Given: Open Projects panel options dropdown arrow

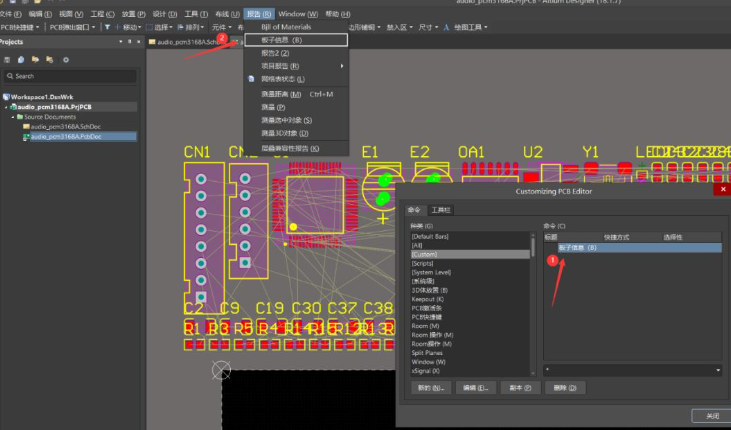Looking at the screenshot, I should click(121, 42).
